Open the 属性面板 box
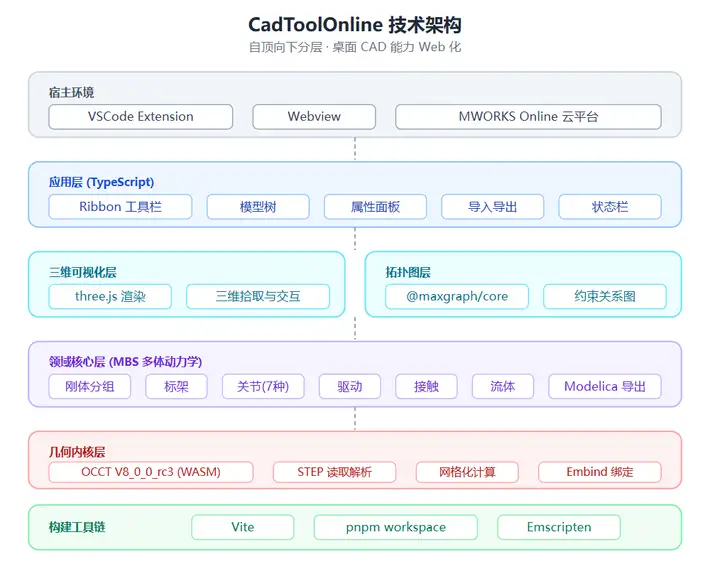 [x=375, y=207]
